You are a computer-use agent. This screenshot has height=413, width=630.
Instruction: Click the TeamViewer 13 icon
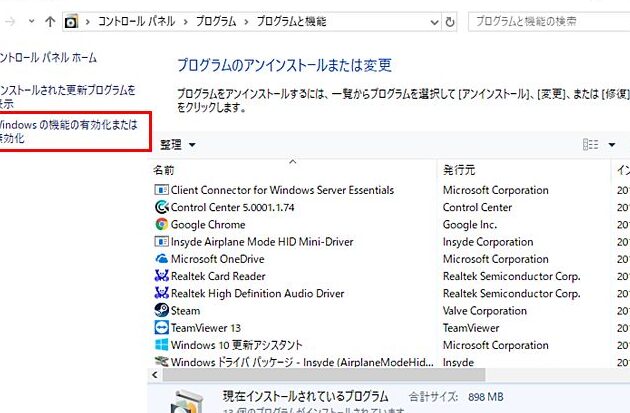162,328
